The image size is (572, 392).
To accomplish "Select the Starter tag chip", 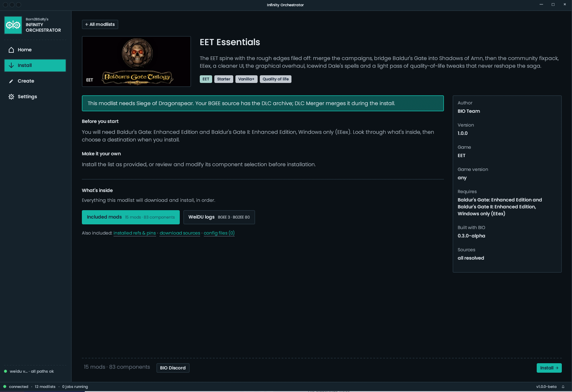I will pos(223,79).
